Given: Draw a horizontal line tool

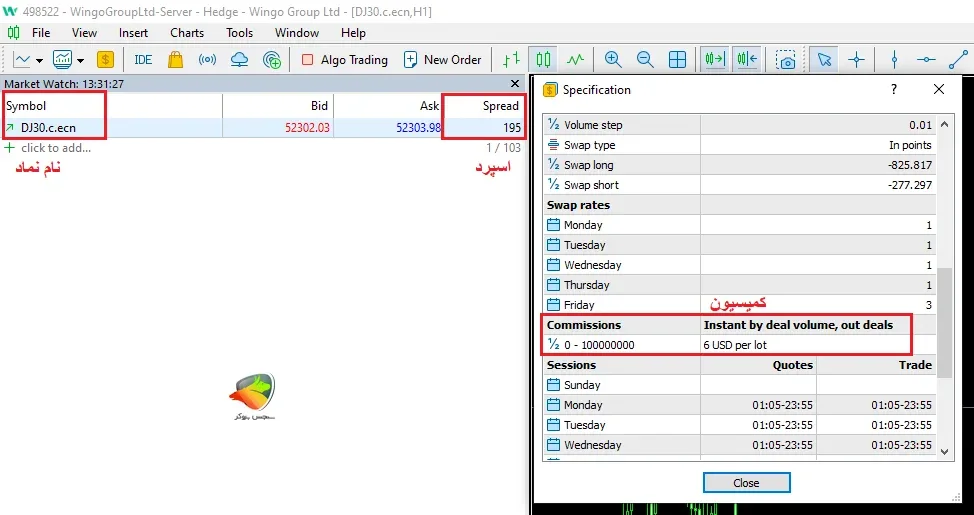Looking at the screenshot, I should (926, 60).
